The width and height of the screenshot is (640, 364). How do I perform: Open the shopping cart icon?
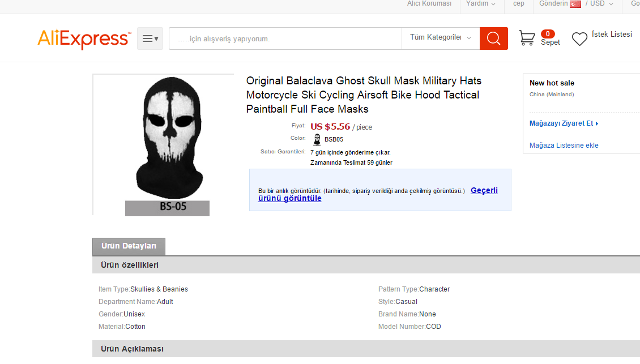527,38
